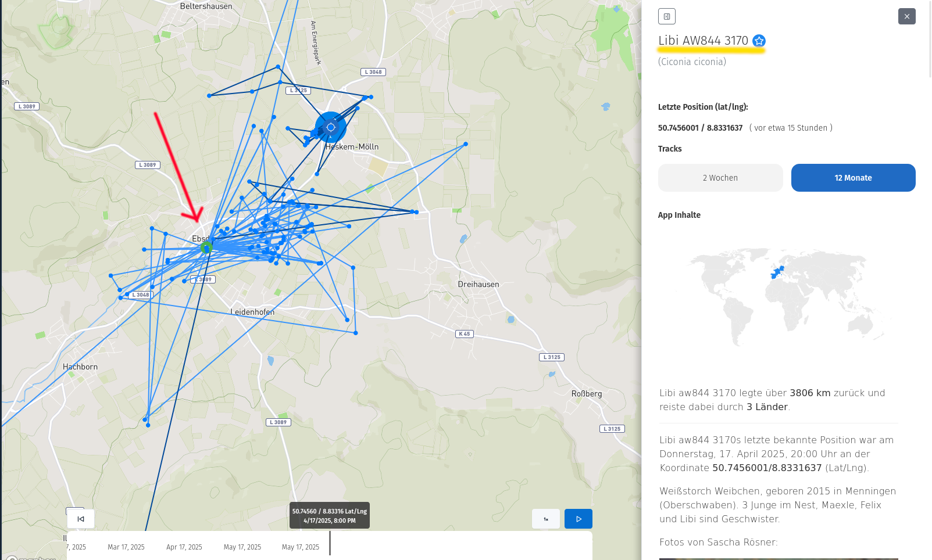Close the Libi AW844 details panel
This screenshot has height=560, width=932.
pyautogui.click(x=906, y=16)
